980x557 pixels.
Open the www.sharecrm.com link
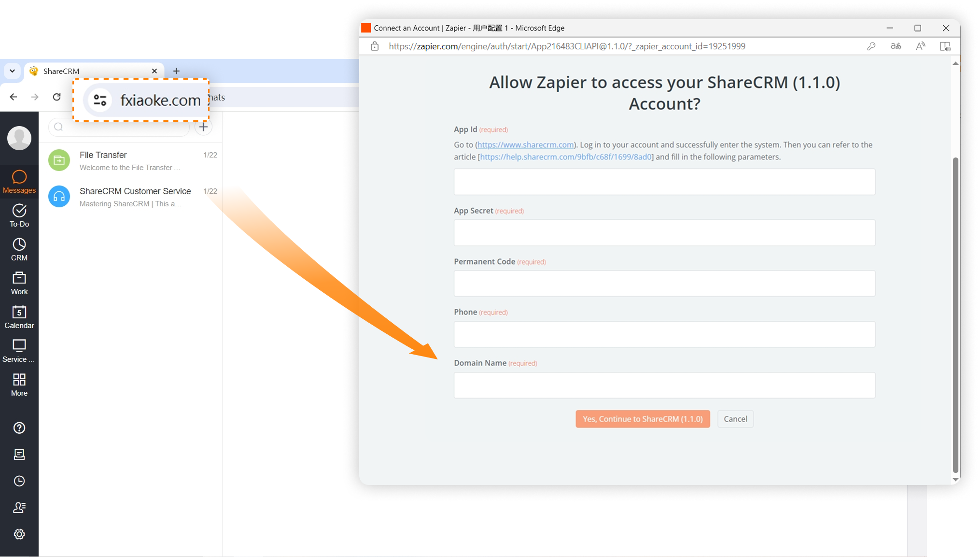525,144
